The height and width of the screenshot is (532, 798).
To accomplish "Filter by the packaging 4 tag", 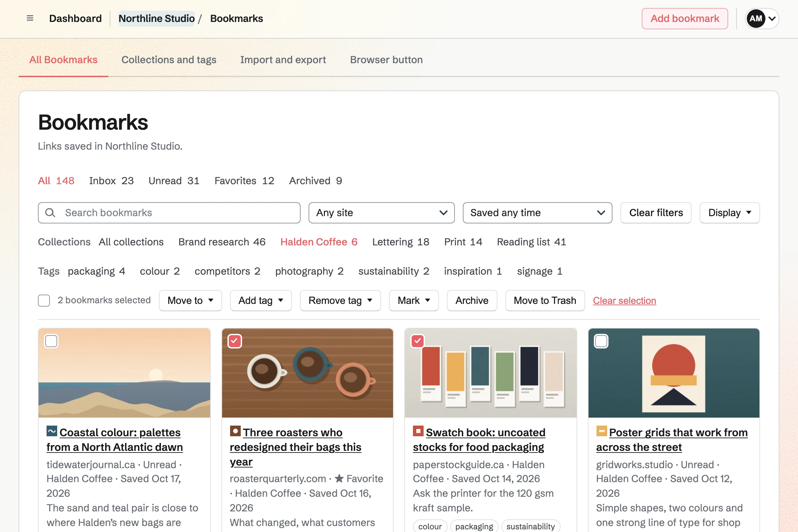I will (96, 271).
